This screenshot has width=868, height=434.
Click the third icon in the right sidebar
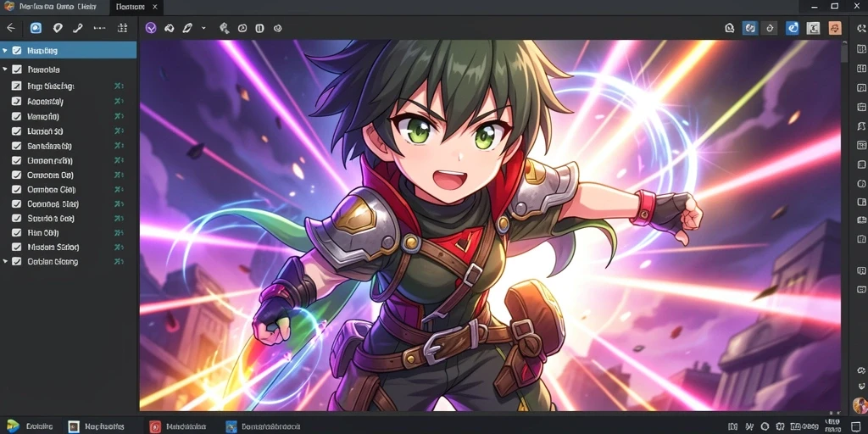click(x=861, y=68)
